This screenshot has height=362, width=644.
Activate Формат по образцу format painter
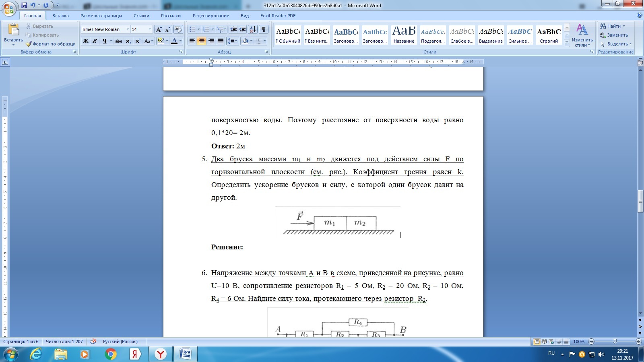click(50, 44)
